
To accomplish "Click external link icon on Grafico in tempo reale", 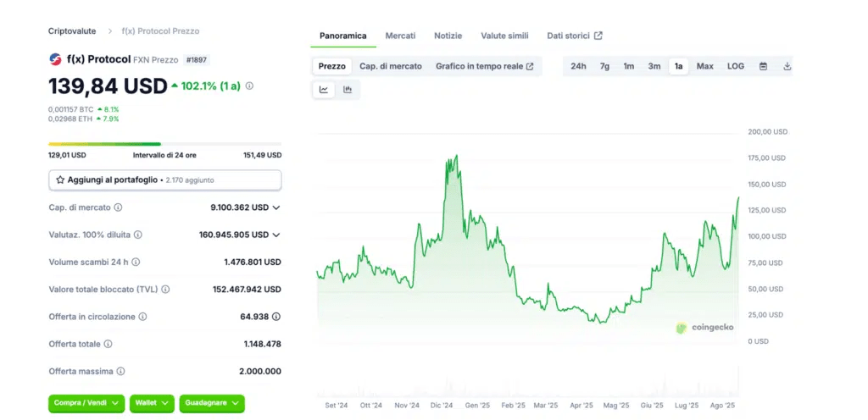I will (x=530, y=66).
